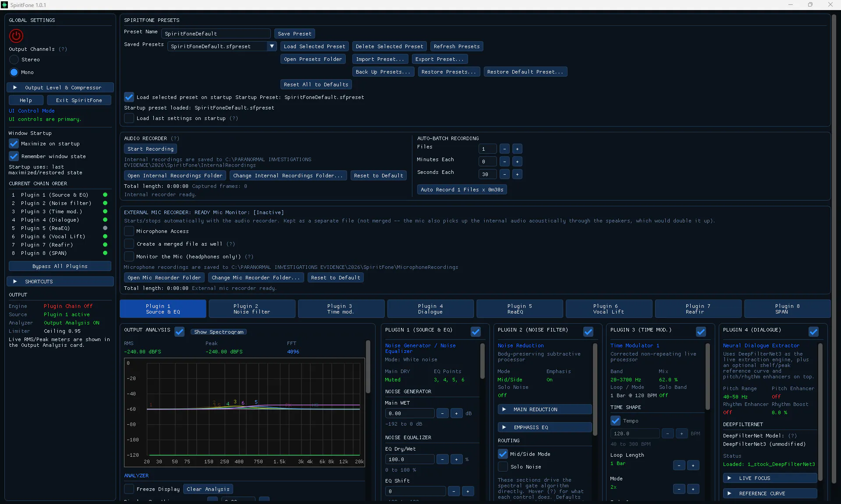The width and height of the screenshot is (841, 504).
Task: Click the EQ Shift plus button
Action: click(468, 491)
